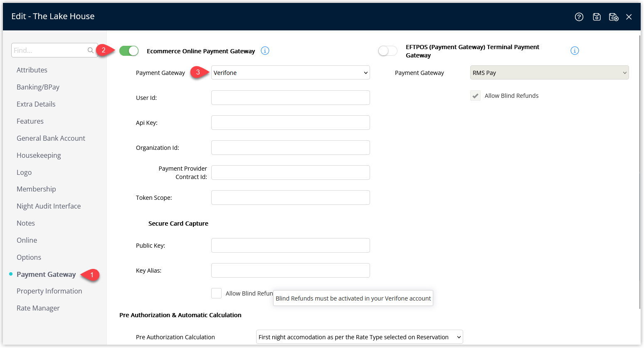Image resolution: width=644 pixels, height=348 pixels.
Task: Open the Banking/BPay section
Action: coord(38,87)
